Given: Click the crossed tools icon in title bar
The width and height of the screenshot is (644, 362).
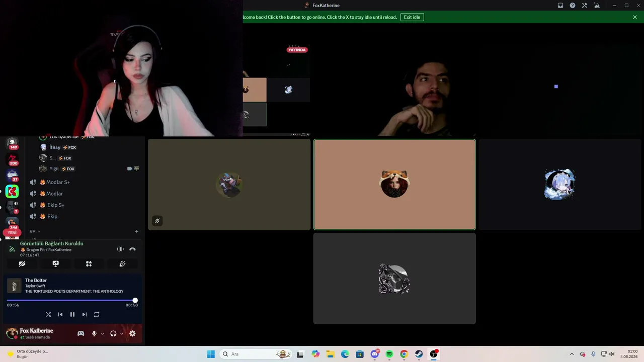Looking at the screenshot, I should tap(585, 6).
